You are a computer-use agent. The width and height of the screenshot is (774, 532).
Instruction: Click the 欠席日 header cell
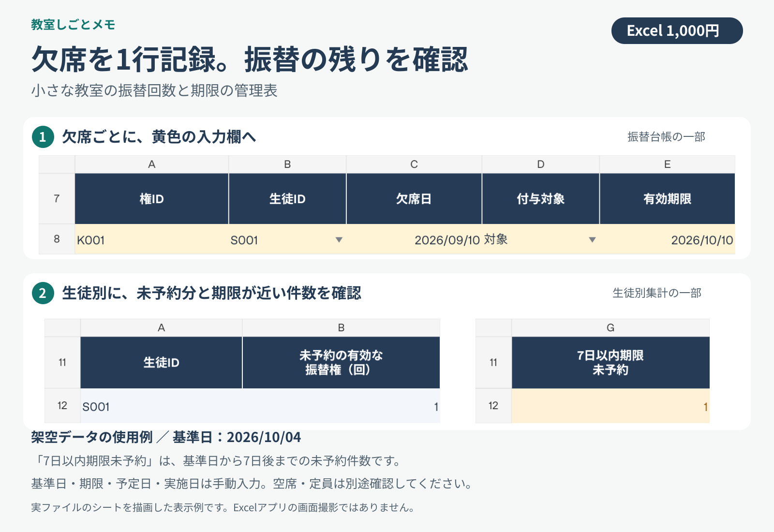[414, 199]
